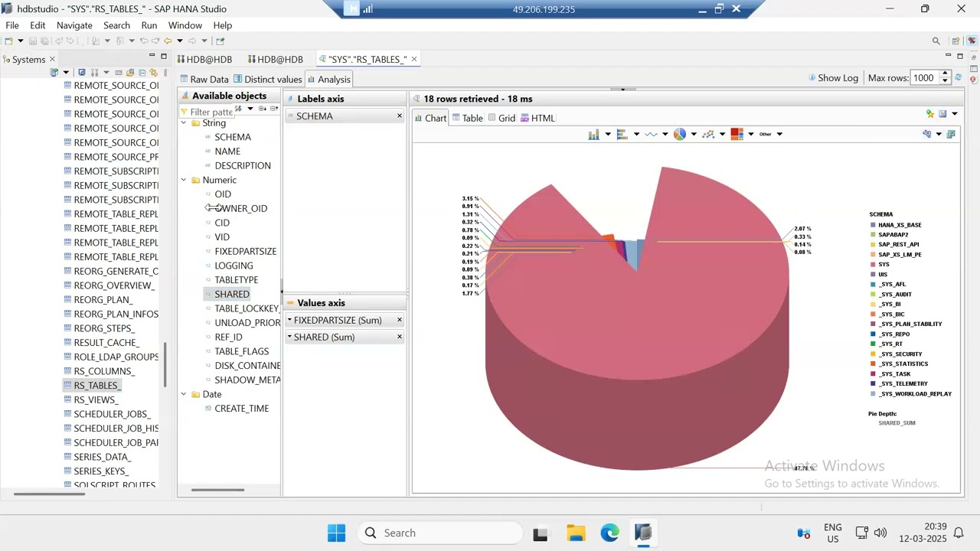Select CREATE_TIME in Available objects

pos(242,409)
